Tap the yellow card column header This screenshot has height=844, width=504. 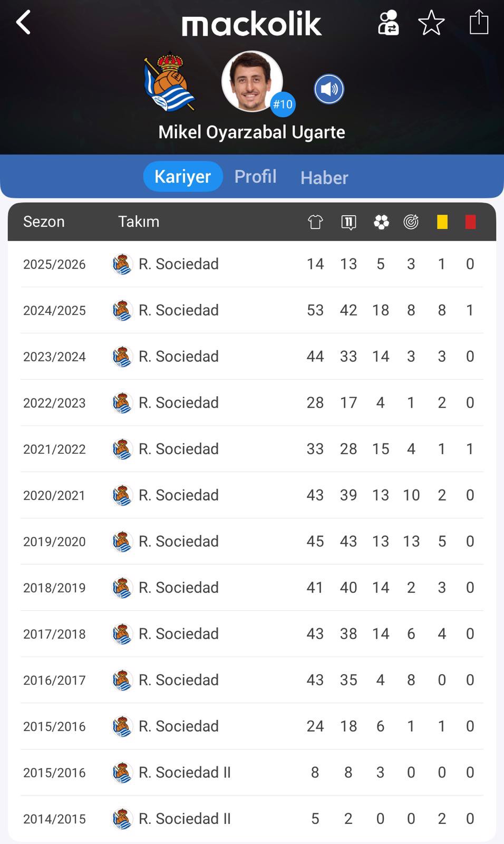pyautogui.click(x=442, y=222)
